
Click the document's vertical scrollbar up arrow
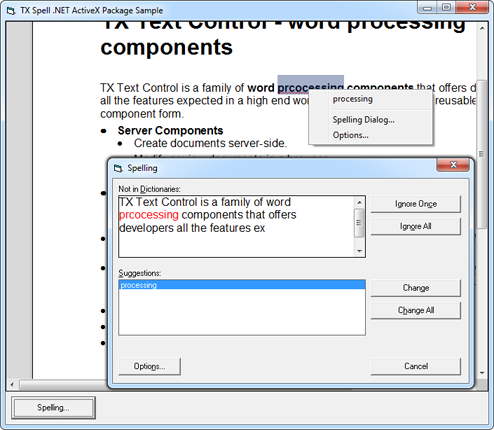pos(482,29)
